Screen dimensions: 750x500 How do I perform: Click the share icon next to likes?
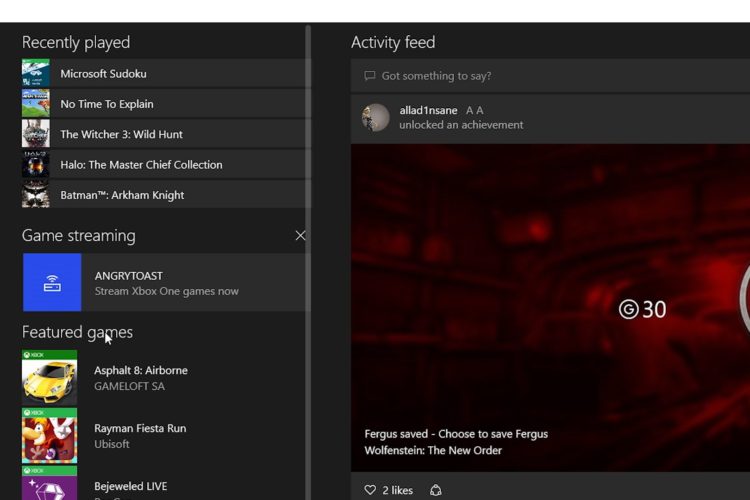click(x=436, y=490)
